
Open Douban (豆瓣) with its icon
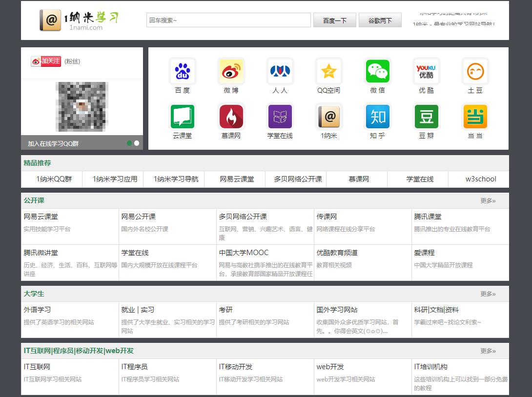pyautogui.click(x=426, y=117)
